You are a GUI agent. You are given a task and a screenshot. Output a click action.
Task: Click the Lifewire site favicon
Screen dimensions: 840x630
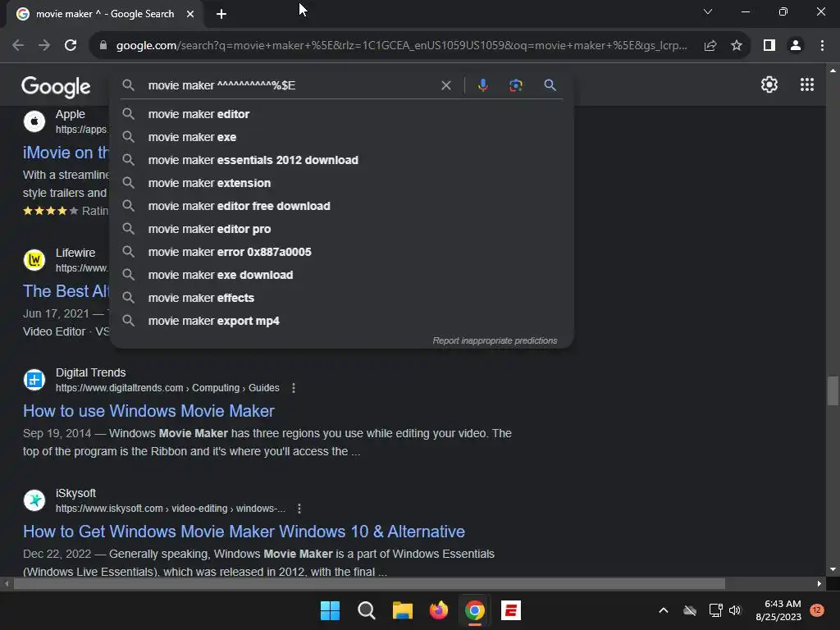(34, 260)
